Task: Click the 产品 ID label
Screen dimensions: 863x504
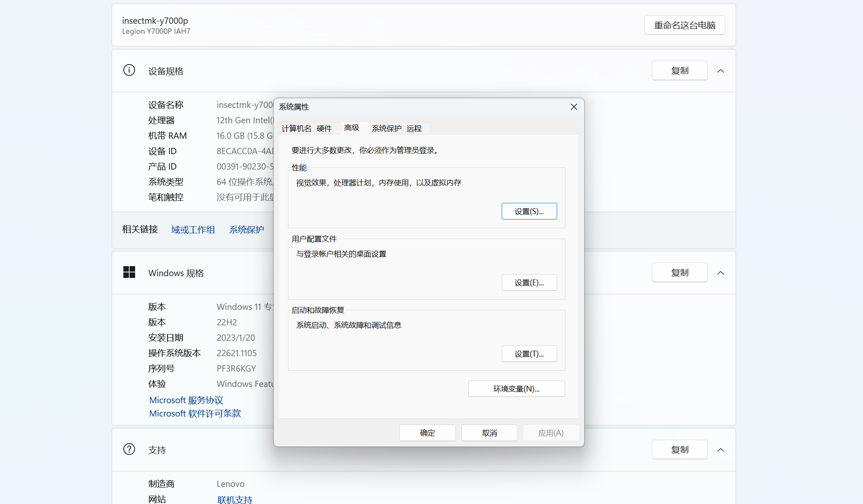Action: (163, 166)
